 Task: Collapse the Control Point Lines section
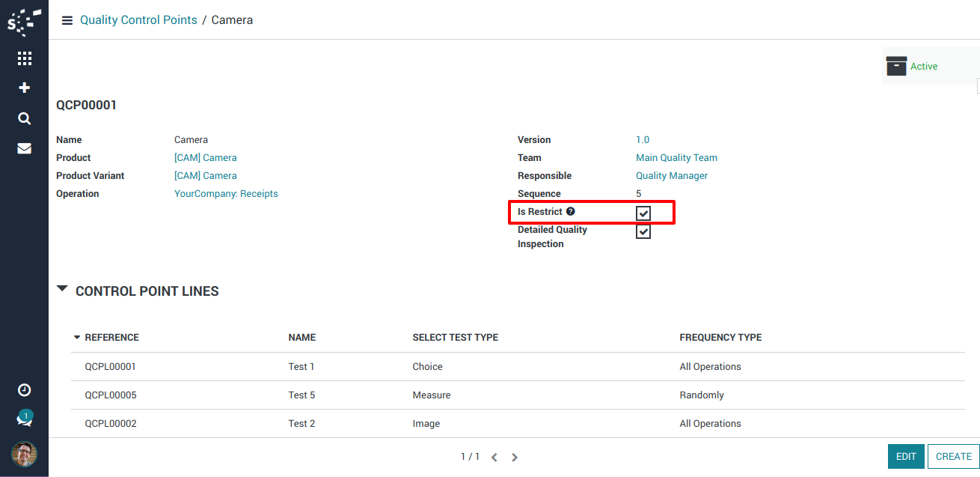[x=62, y=290]
